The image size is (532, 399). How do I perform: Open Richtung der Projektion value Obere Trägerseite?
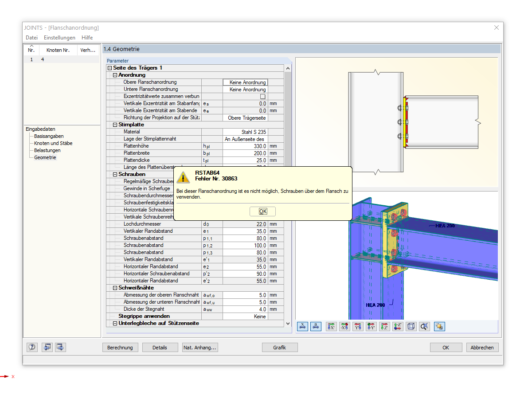tap(245, 117)
